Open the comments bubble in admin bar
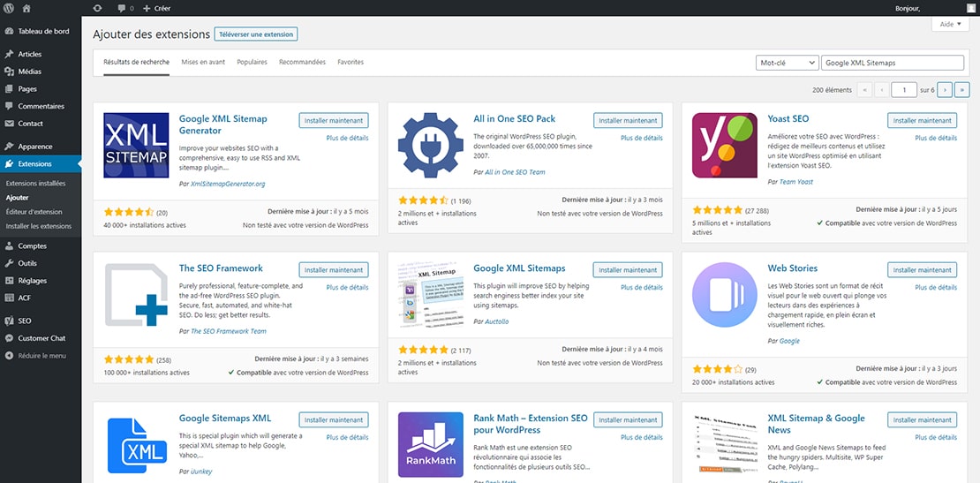This screenshot has width=980, height=483. coord(125,8)
